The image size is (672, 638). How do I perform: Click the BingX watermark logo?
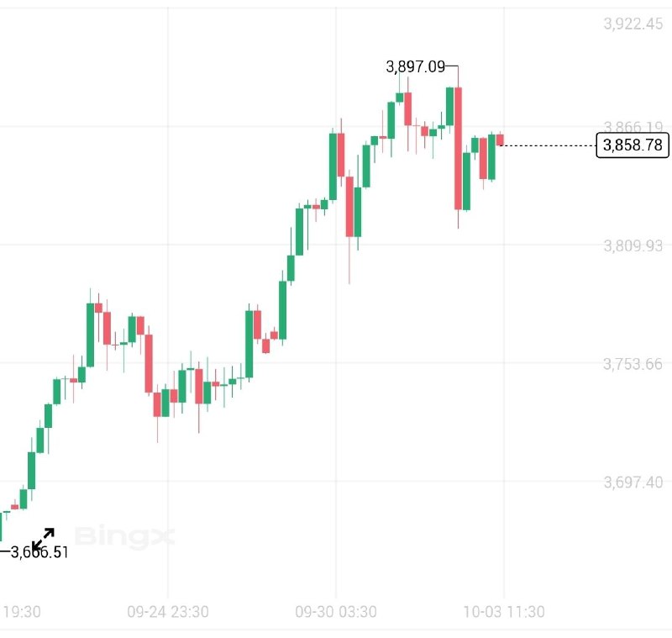coord(125,535)
